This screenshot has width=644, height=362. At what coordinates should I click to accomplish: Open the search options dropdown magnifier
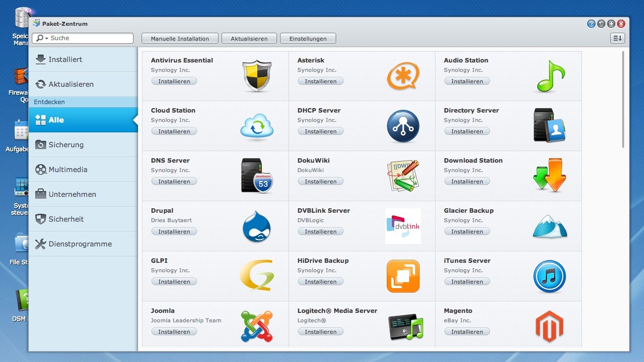pos(42,38)
